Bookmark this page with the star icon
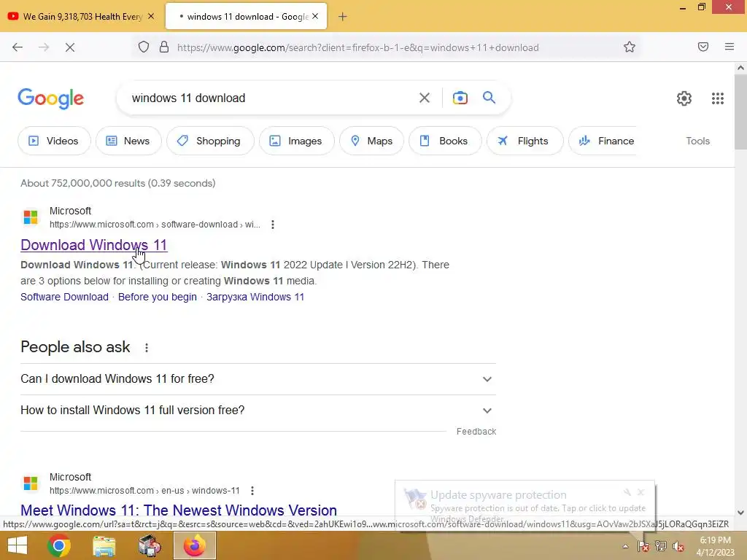The height and width of the screenshot is (560, 747). click(630, 47)
